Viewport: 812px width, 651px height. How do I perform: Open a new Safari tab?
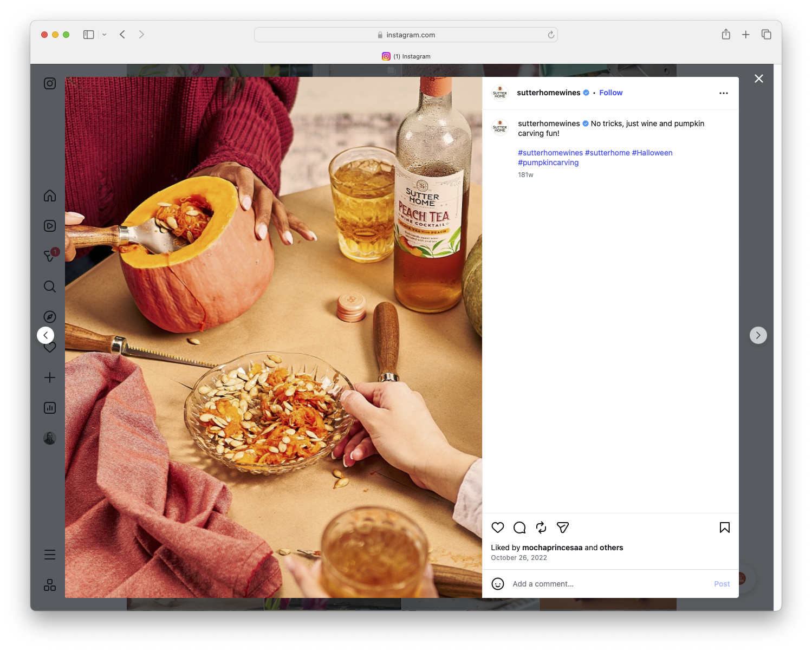[x=746, y=35]
